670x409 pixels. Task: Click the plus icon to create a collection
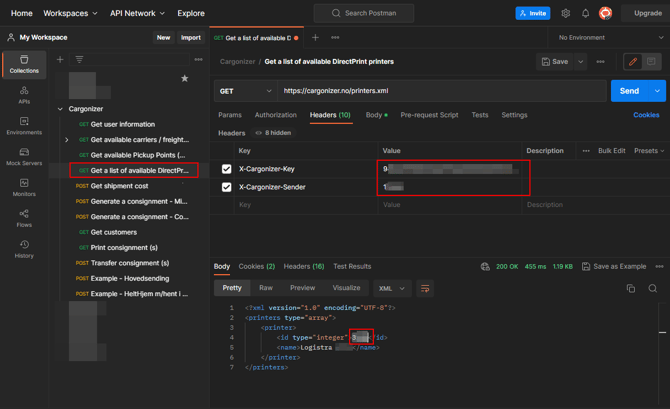[x=60, y=59]
